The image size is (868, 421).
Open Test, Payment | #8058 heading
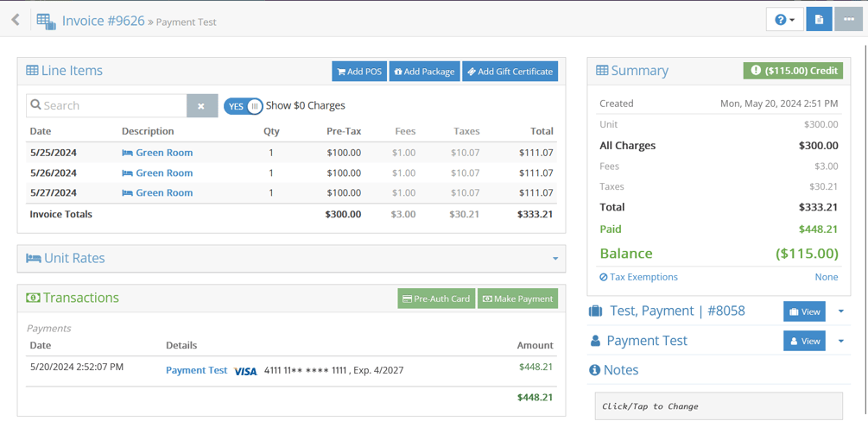click(677, 311)
